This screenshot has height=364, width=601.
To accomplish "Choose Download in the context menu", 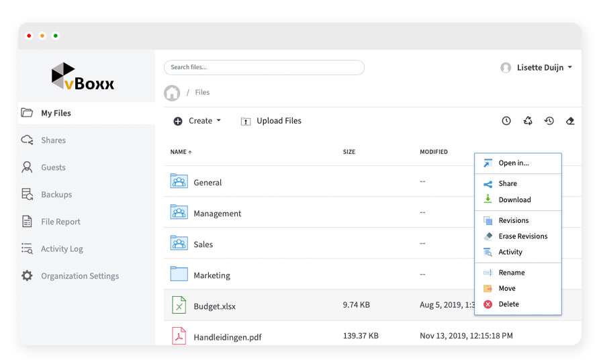I will click(x=514, y=199).
